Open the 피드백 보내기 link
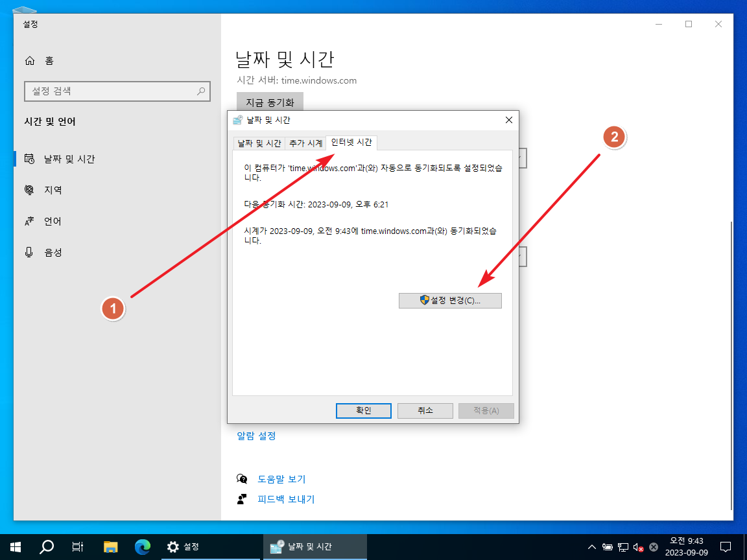Screen dimensions: 747x560 [x=286, y=499]
